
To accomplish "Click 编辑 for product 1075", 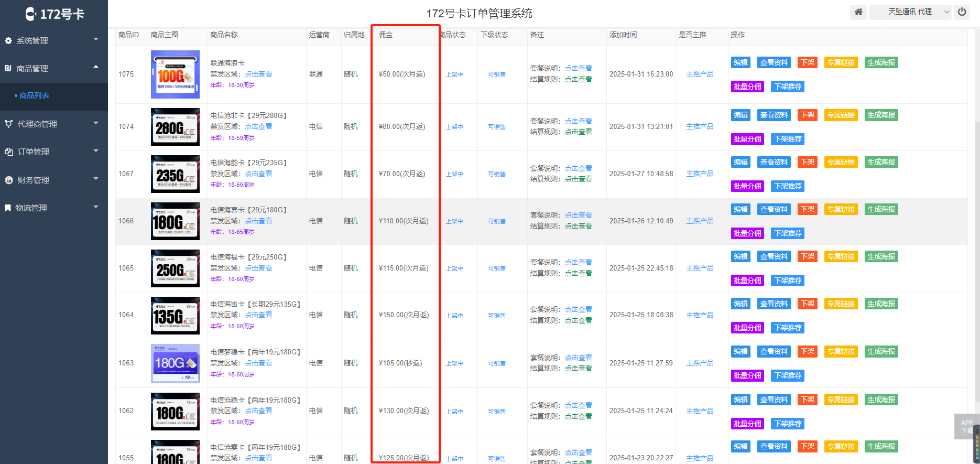I will 741,62.
